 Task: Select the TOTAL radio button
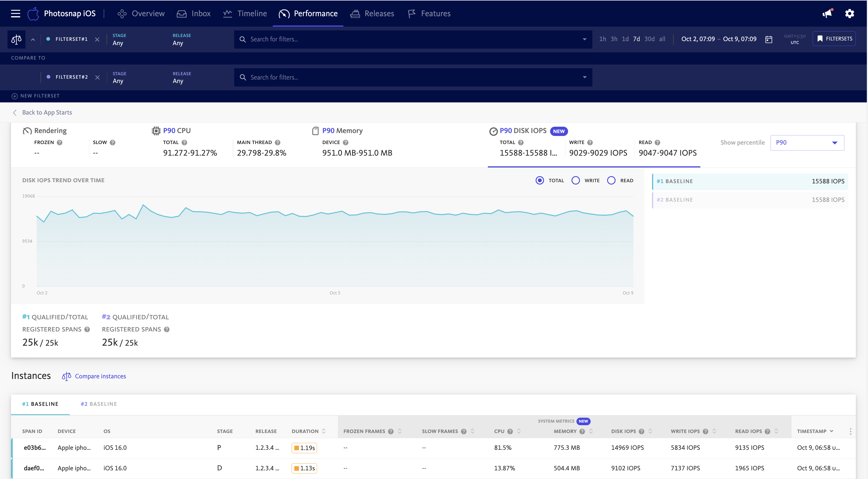[540, 180]
